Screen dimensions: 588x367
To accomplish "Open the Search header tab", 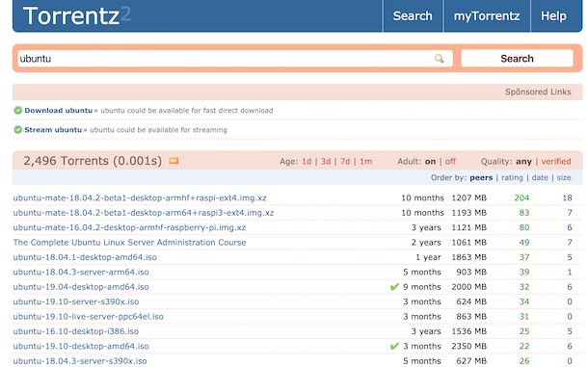I will 413,15.
